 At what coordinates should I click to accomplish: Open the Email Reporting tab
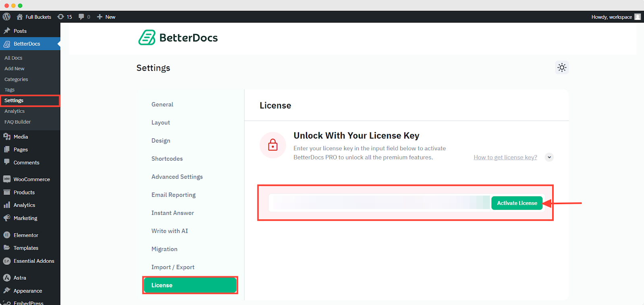point(173,195)
